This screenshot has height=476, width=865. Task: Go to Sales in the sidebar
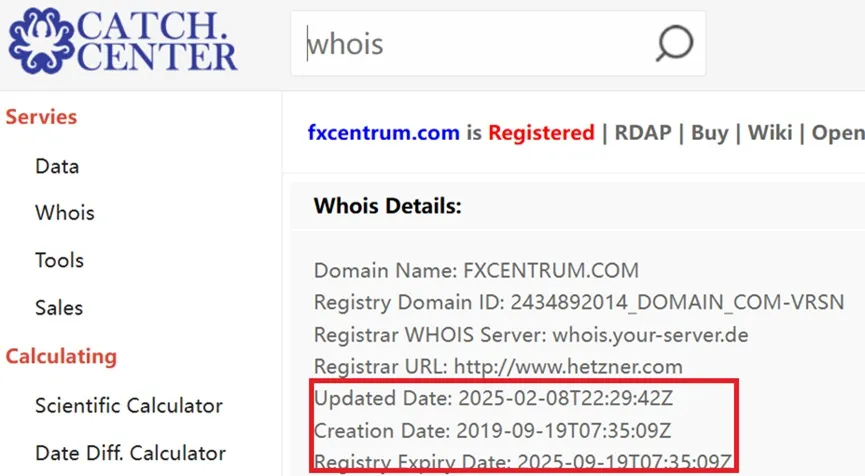point(59,307)
